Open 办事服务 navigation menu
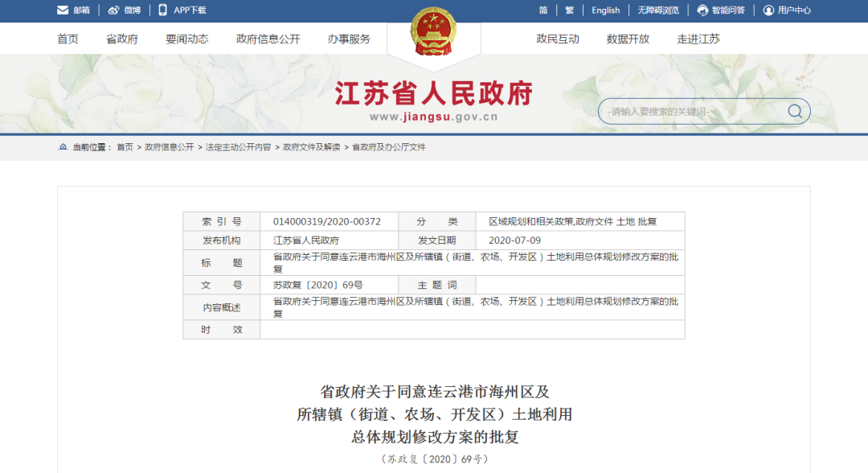 [349, 39]
